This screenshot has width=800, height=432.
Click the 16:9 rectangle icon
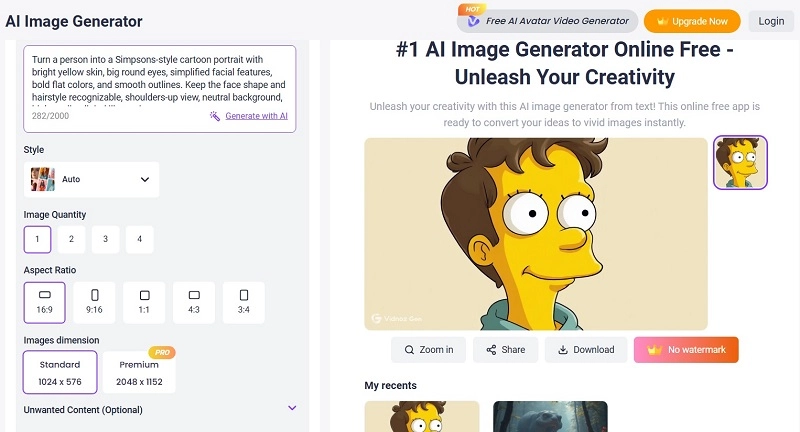coord(45,295)
